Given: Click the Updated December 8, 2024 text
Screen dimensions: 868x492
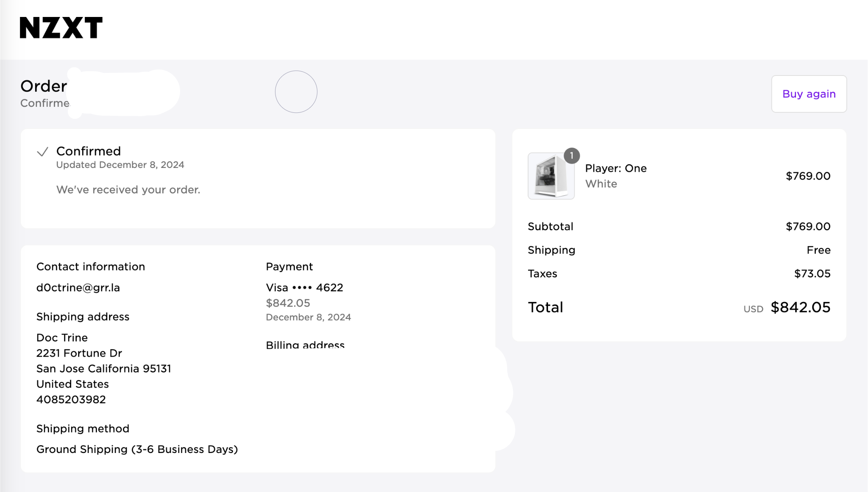Looking at the screenshot, I should [x=120, y=165].
